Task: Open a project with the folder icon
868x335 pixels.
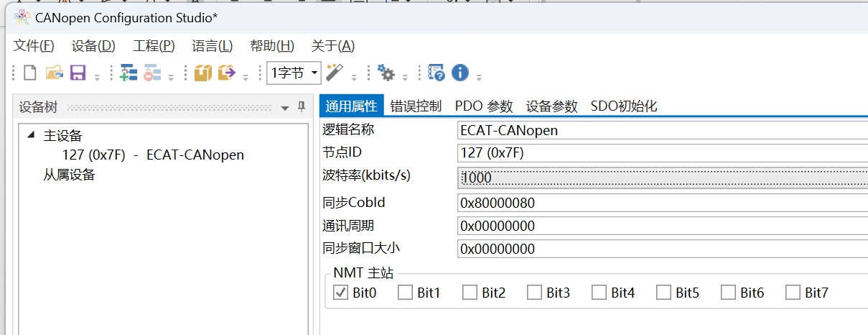Action: tap(54, 73)
